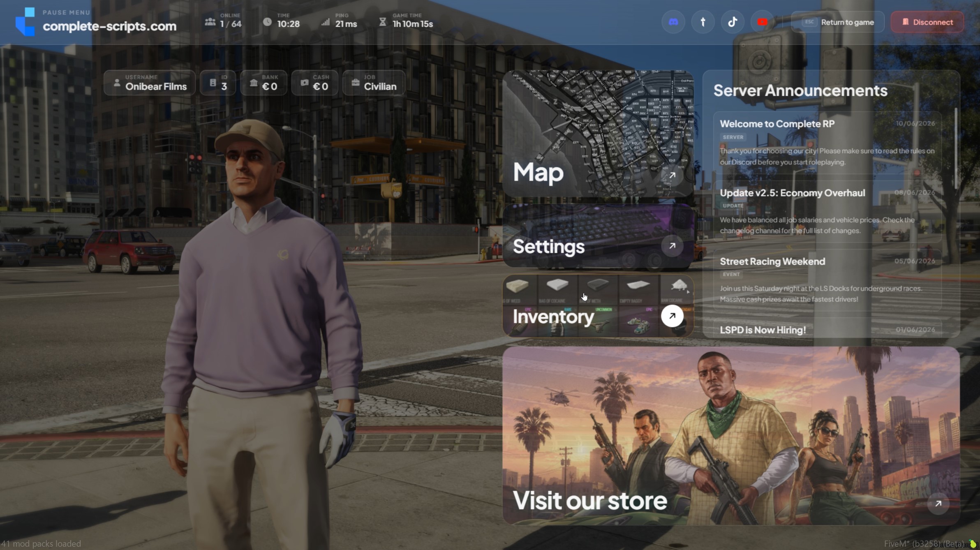Click the person icon beside USERNAME
The height and width of the screenshot is (550, 980).
pos(117,83)
